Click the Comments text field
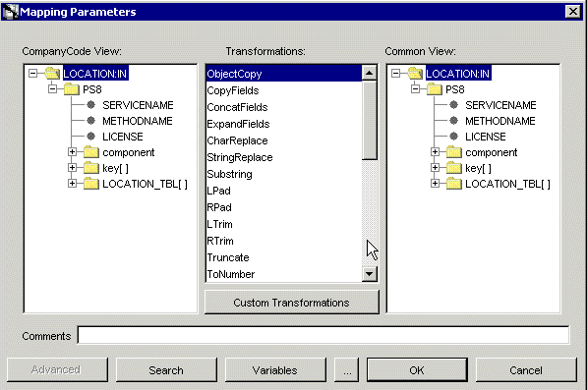The image size is (588, 390). (x=323, y=335)
